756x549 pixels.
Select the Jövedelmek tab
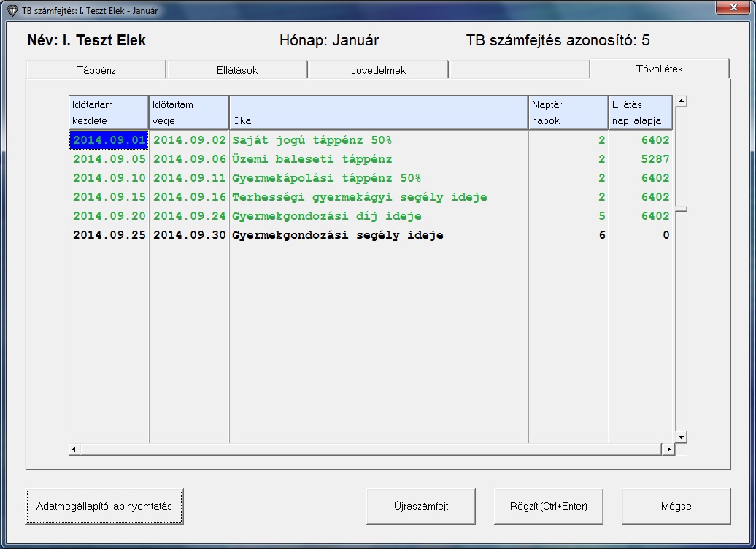(377, 70)
